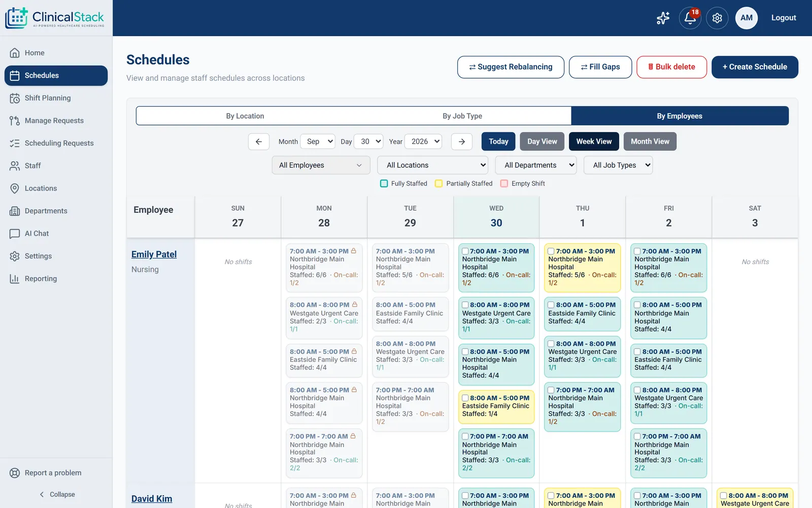Click the Schedules calendar icon in sidebar
This screenshot has height=508, width=812.
[15, 76]
